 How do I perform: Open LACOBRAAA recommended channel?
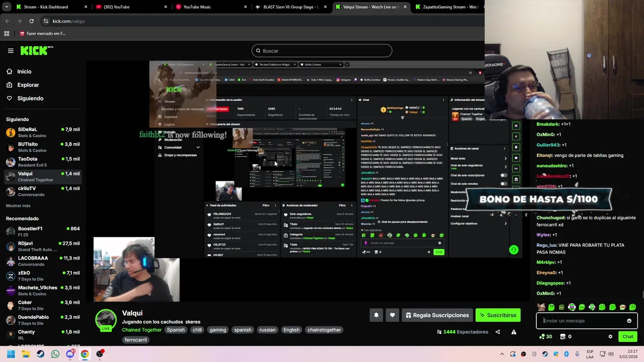[x=43, y=261]
